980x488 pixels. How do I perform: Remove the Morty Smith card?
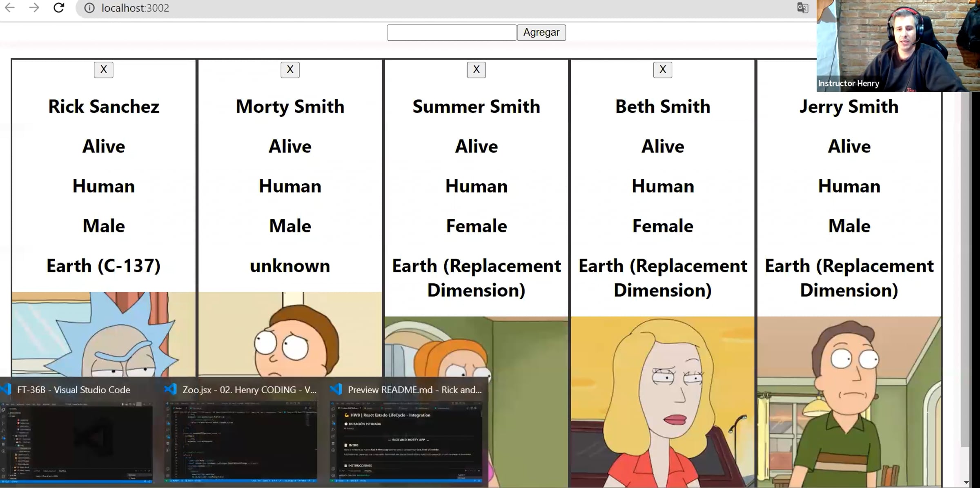click(x=290, y=70)
